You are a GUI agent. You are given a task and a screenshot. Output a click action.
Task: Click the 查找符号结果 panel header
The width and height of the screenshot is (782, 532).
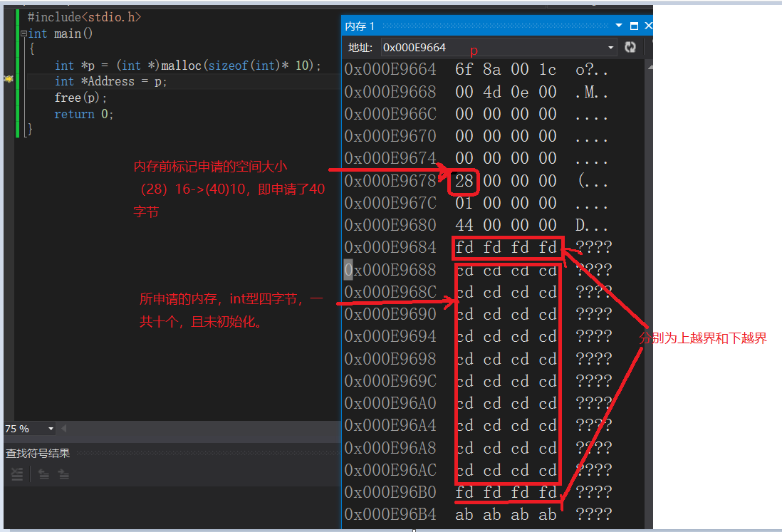click(38, 453)
